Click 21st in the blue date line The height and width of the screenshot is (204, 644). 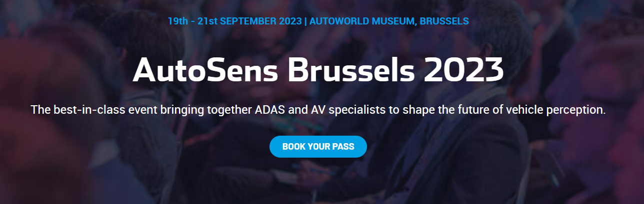point(207,21)
